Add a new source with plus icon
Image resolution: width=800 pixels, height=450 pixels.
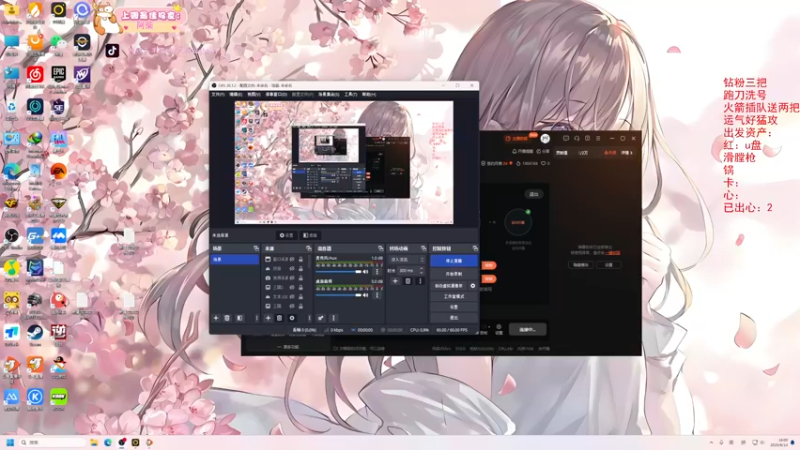pyautogui.click(x=268, y=318)
